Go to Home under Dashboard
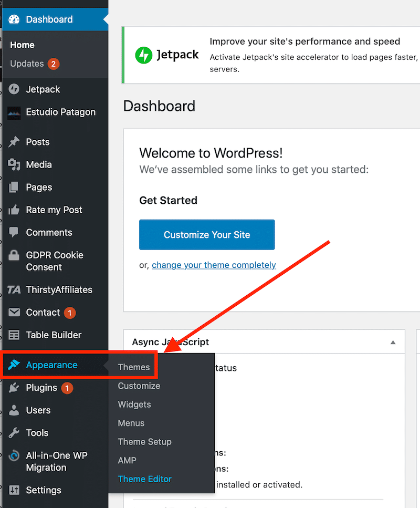Viewport: 420px width, 508px height. click(22, 45)
